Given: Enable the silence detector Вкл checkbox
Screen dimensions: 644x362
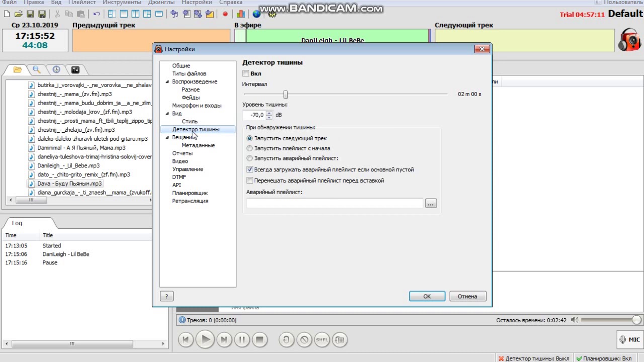Looking at the screenshot, I should (246, 73).
